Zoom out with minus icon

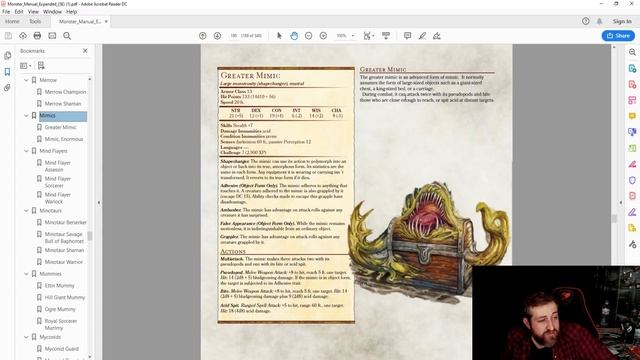click(x=309, y=36)
